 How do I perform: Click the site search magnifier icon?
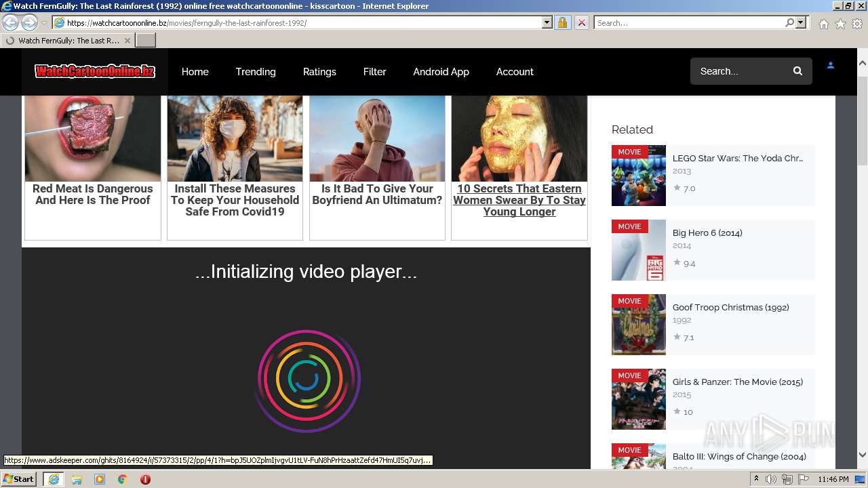(797, 71)
